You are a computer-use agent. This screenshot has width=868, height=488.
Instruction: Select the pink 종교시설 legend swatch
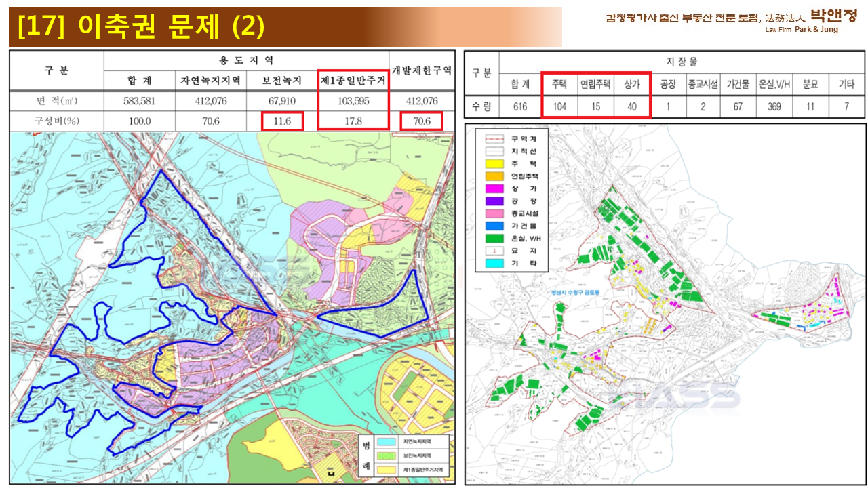(x=493, y=213)
